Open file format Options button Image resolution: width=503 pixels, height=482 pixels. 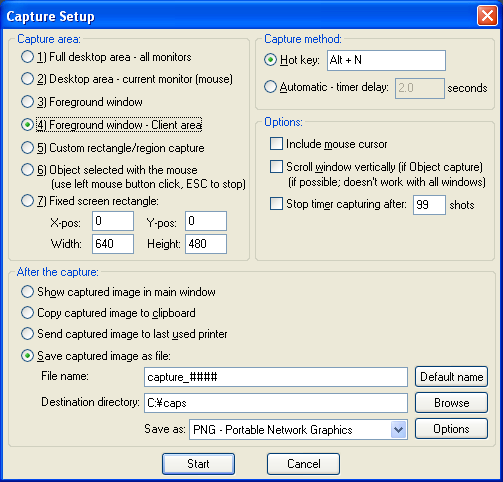point(451,429)
